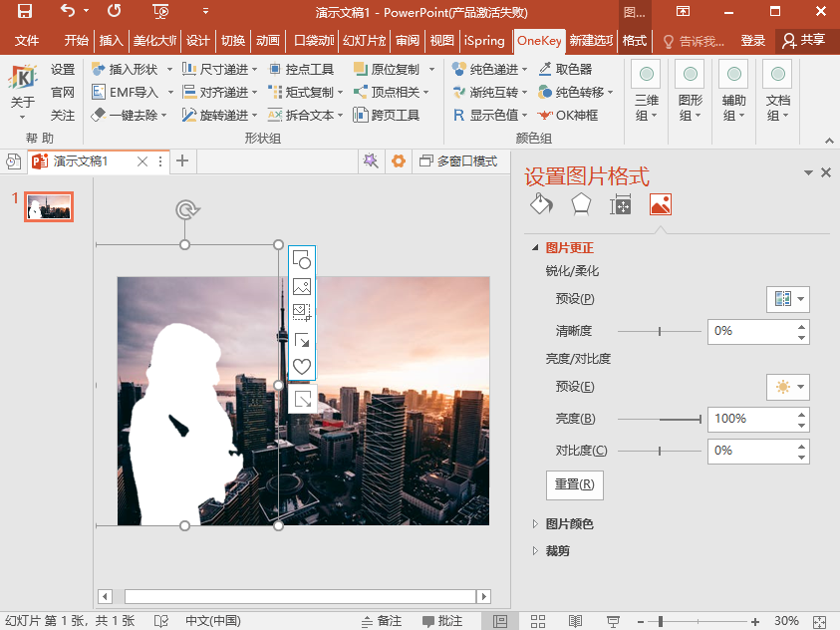The width and height of the screenshot is (840, 630).
Task: Toggle the 备注 notes pane
Action: pos(382,621)
